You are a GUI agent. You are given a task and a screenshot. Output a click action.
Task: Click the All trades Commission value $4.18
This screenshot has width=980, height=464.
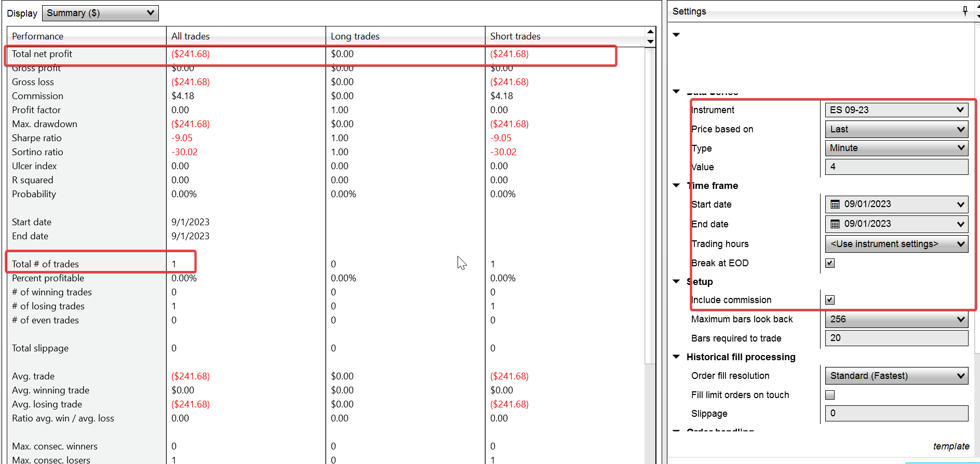[x=183, y=96]
